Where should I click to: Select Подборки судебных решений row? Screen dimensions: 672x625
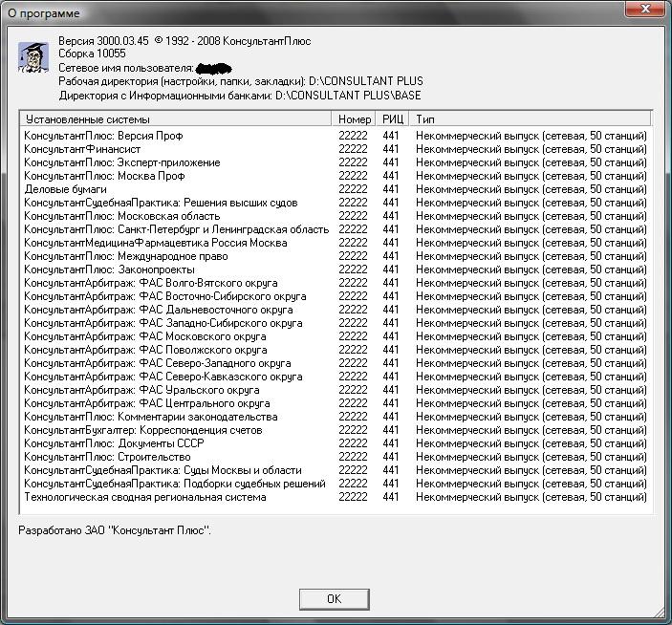336,484
